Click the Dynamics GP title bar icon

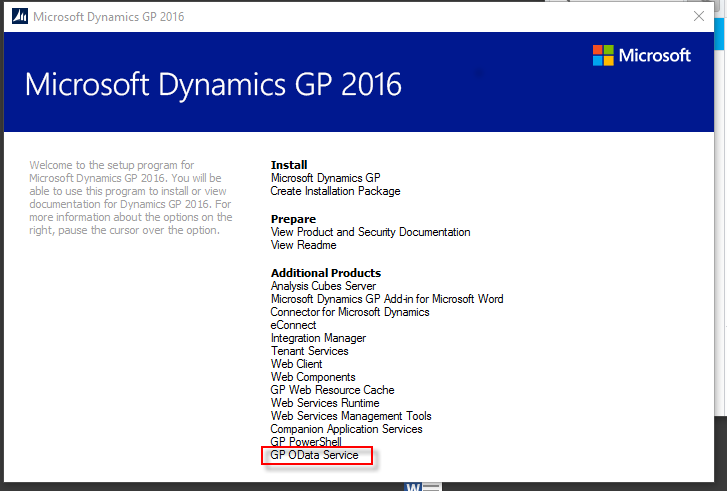pyautogui.click(x=20, y=17)
